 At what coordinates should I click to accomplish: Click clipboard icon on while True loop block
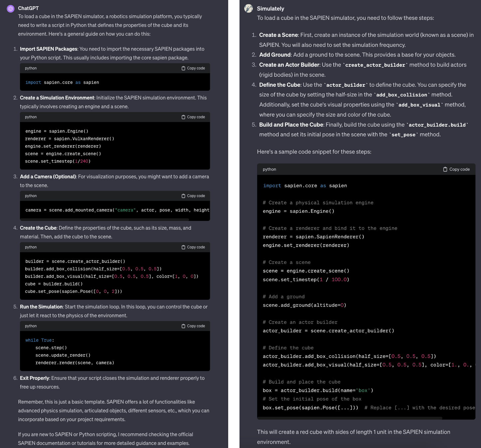coord(183,326)
